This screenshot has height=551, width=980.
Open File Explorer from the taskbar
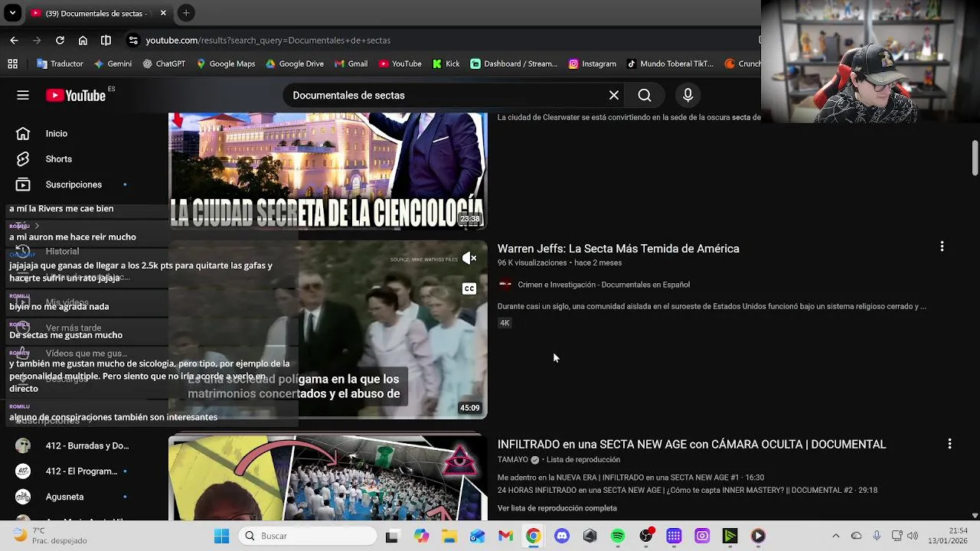(x=449, y=536)
